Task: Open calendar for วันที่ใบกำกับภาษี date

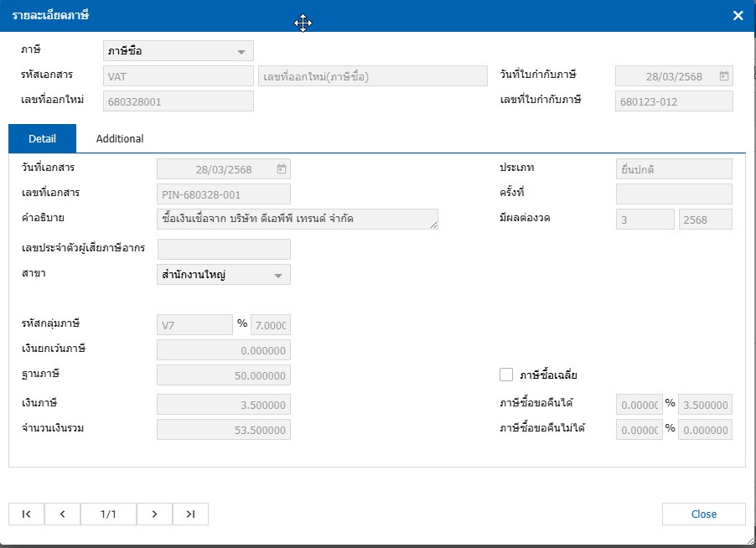Action: (723, 76)
